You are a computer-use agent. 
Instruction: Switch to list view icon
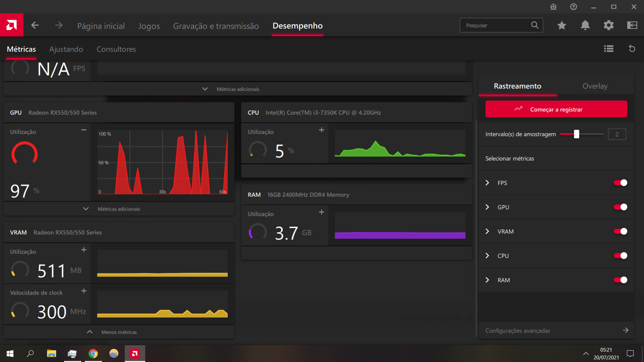coord(609,49)
